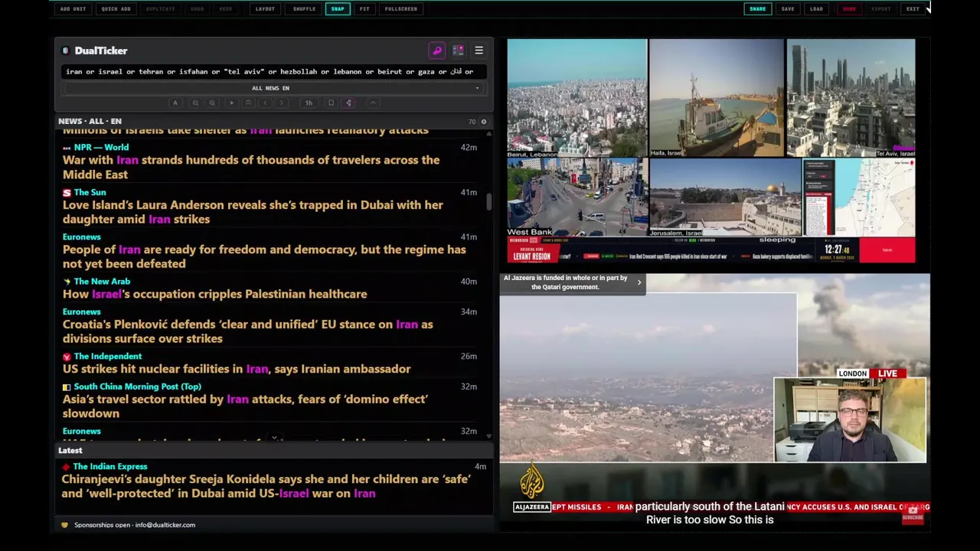This screenshot has height=551, width=980.
Task: Click the EXIT button
Action: click(x=913, y=9)
